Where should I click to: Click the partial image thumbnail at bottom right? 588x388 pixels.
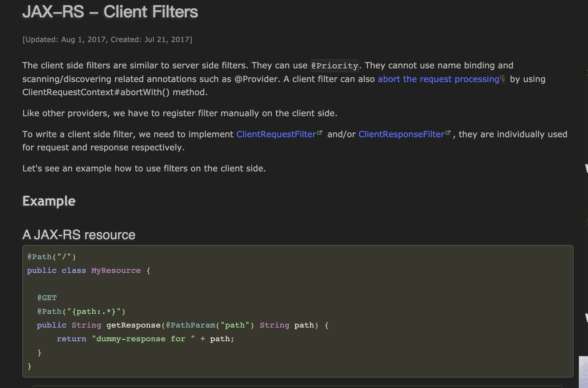583,372
